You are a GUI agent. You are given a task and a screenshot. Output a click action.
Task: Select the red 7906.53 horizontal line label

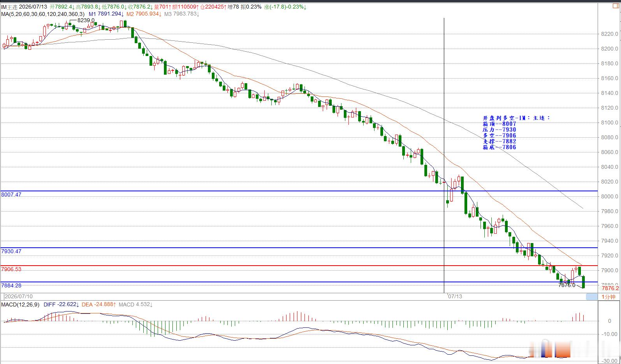pos(11,269)
